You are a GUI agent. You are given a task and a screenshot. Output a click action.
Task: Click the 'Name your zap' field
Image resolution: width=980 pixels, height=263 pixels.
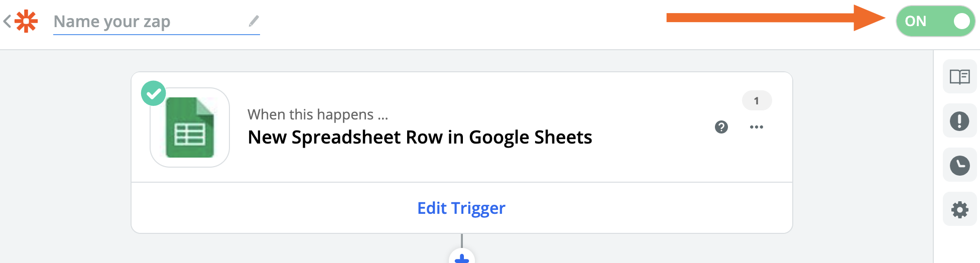[x=146, y=22]
